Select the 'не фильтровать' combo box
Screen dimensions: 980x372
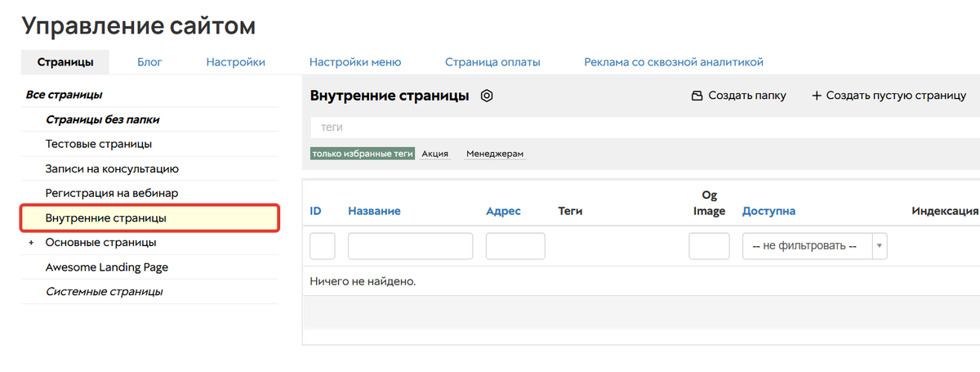(814, 246)
